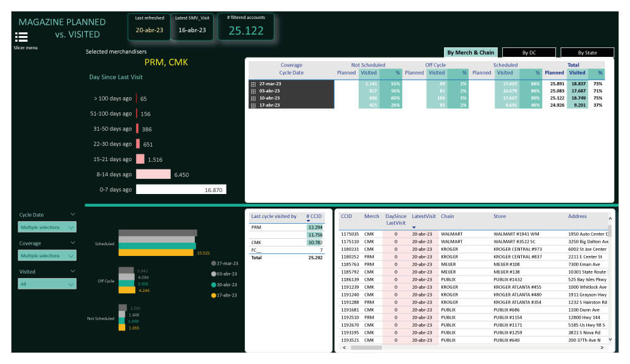Expand the 27-mar-23 row plus icon
Viewport: 630px width, 364px height.
pyautogui.click(x=253, y=83)
